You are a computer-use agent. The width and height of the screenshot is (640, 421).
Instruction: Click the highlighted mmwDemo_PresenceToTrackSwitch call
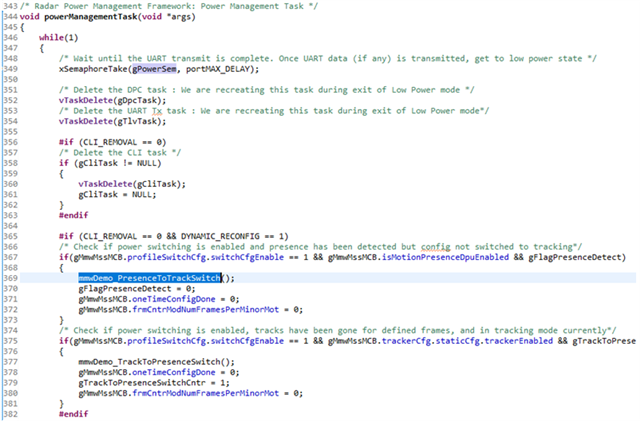[x=150, y=278]
